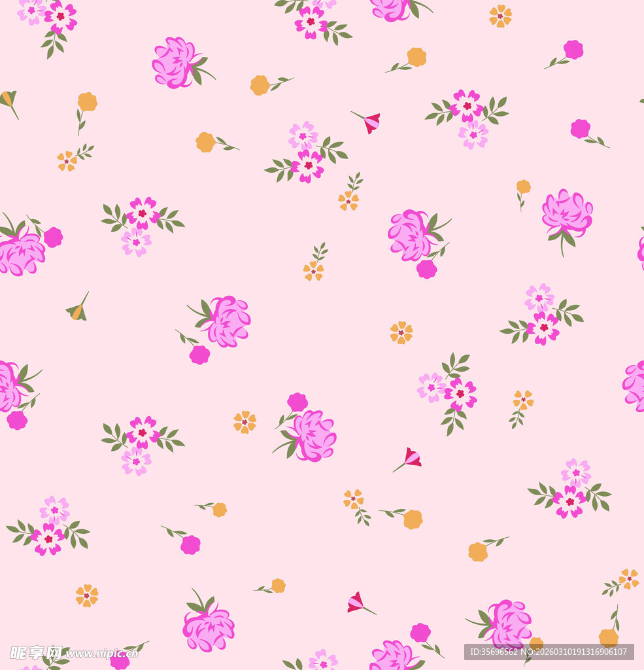Click the pink peony in the top-left area
644x670 pixels.
tap(175, 63)
